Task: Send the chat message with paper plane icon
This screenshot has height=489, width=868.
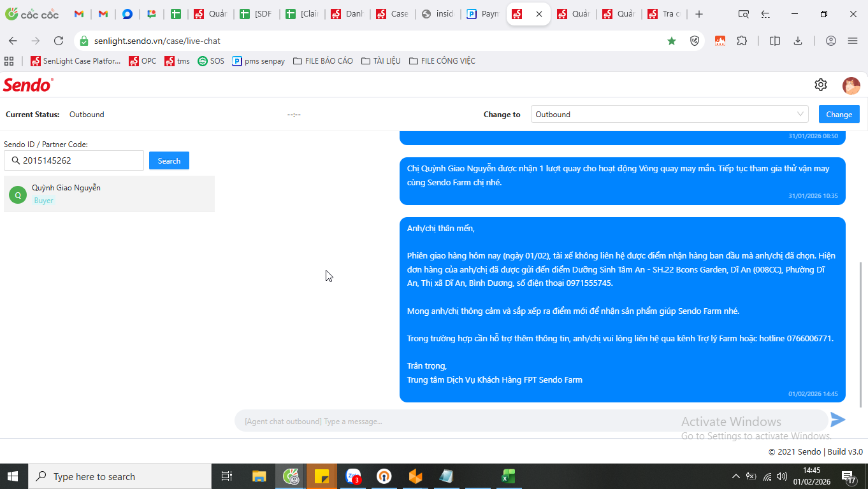Action: click(838, 420)
